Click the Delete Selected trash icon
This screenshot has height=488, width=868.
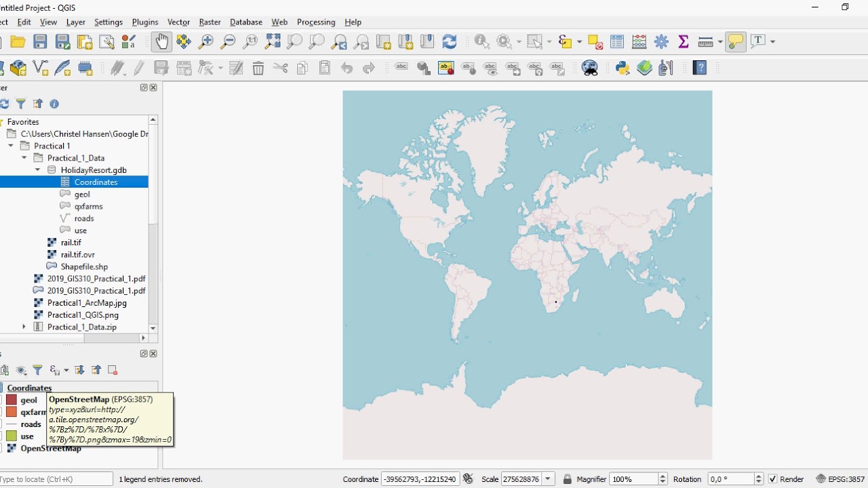[258, 68]
